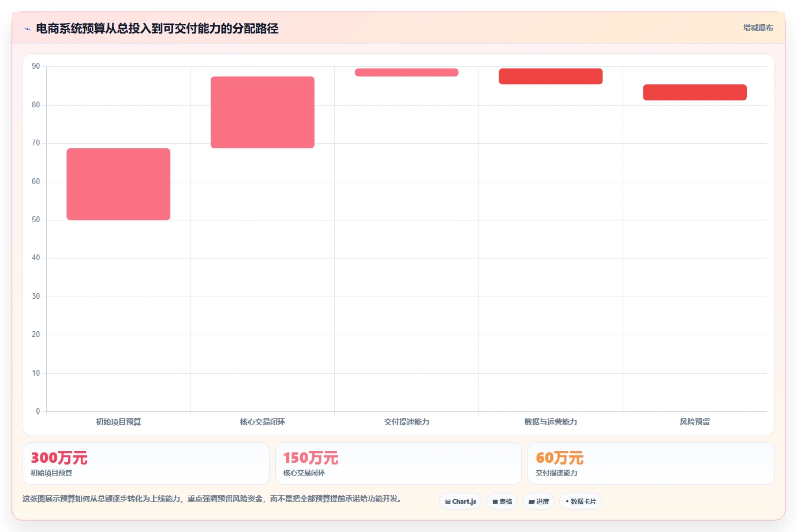Viewport: 797px width, 532px height.
Task: Select the 初始项目预算 waterfall bar
Action: click(x=118, y=184)
